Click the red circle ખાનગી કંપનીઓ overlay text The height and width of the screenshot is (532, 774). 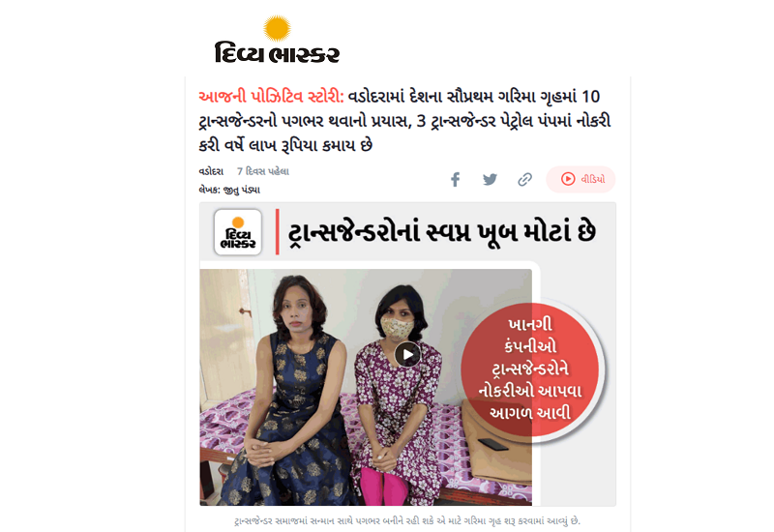point(530,369)
